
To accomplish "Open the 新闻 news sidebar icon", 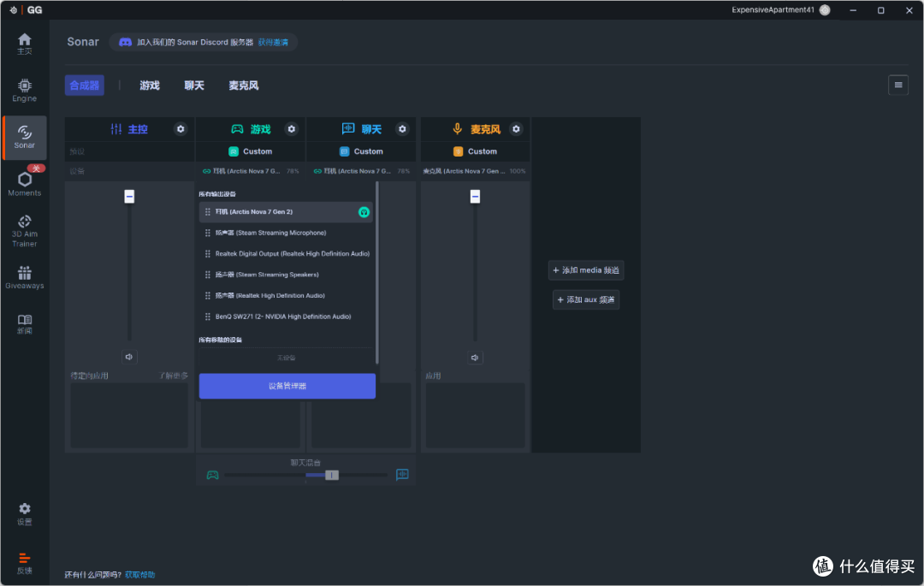I will (24, 324).
